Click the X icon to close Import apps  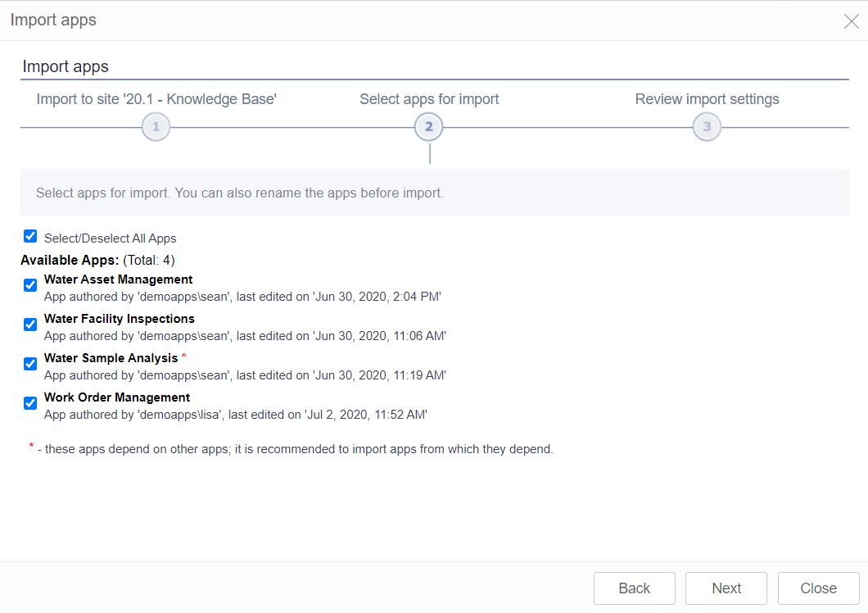[851, 21]
